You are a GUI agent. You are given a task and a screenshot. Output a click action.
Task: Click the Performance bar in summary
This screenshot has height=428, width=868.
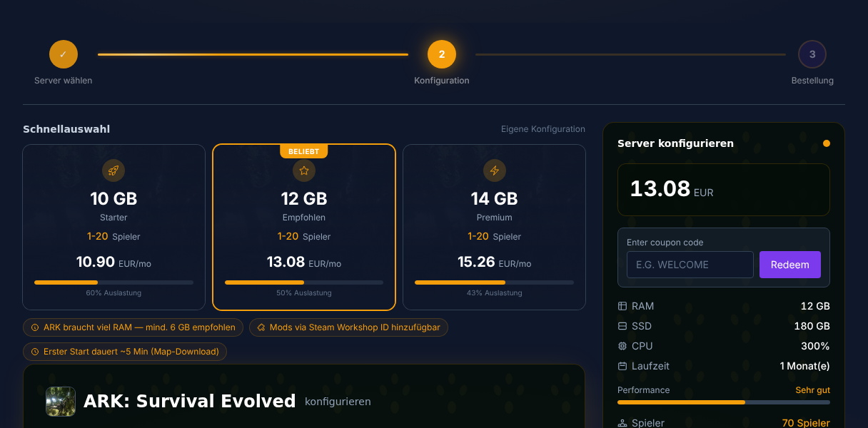[x=724, y=402]
